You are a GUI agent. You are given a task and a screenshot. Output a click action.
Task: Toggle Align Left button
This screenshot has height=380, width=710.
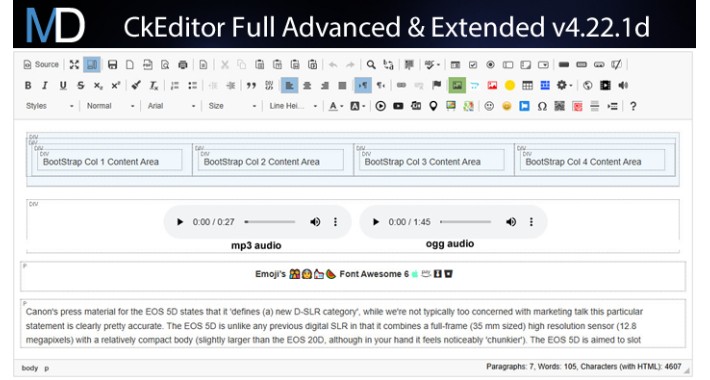click(289, 86)
